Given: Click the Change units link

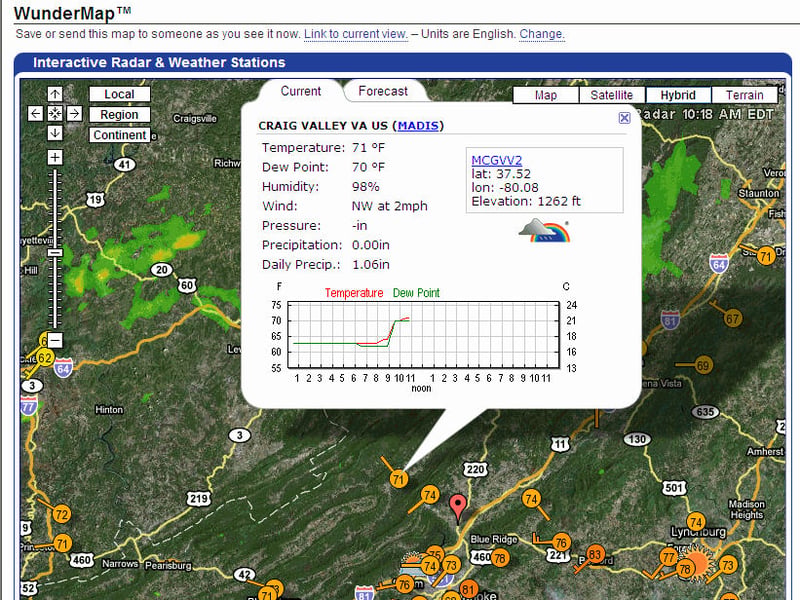Looking at the screenshot, I should tap(542, 34).
